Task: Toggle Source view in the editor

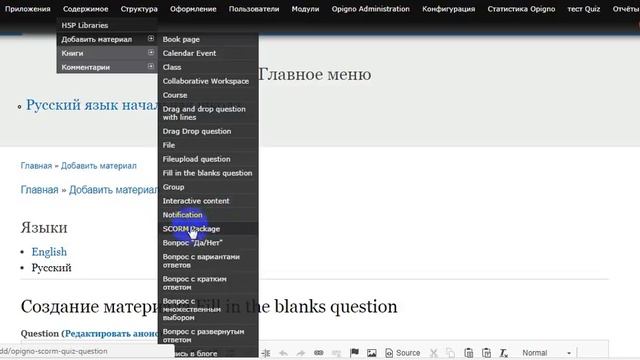Action: pyautogui.click(x=402, y=353)
